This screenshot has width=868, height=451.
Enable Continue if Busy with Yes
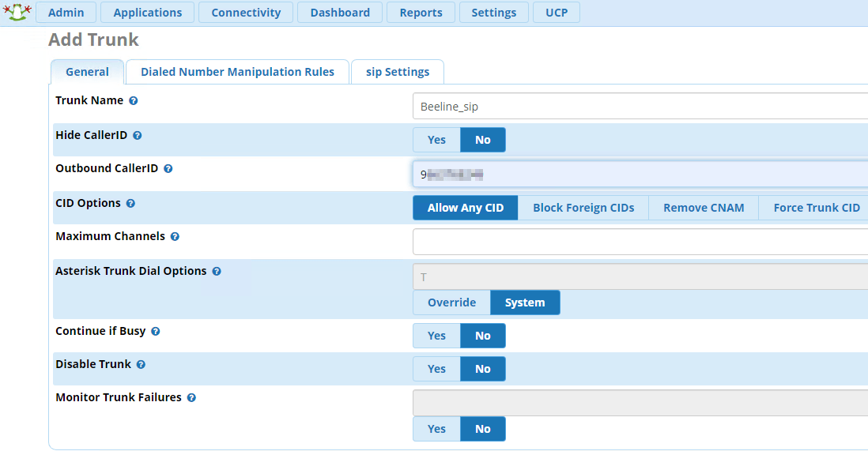[x=436, y=336]
